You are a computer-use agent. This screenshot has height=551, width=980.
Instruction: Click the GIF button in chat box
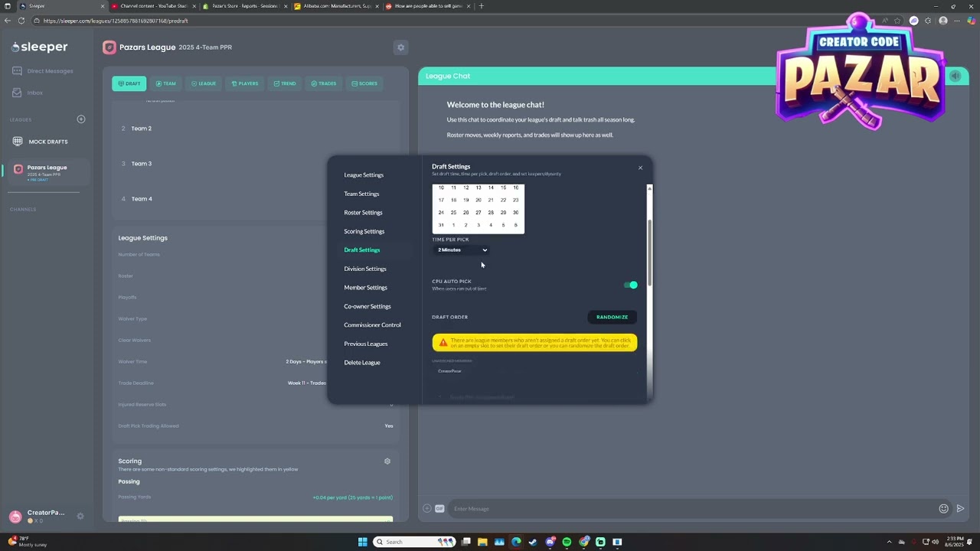440,508
